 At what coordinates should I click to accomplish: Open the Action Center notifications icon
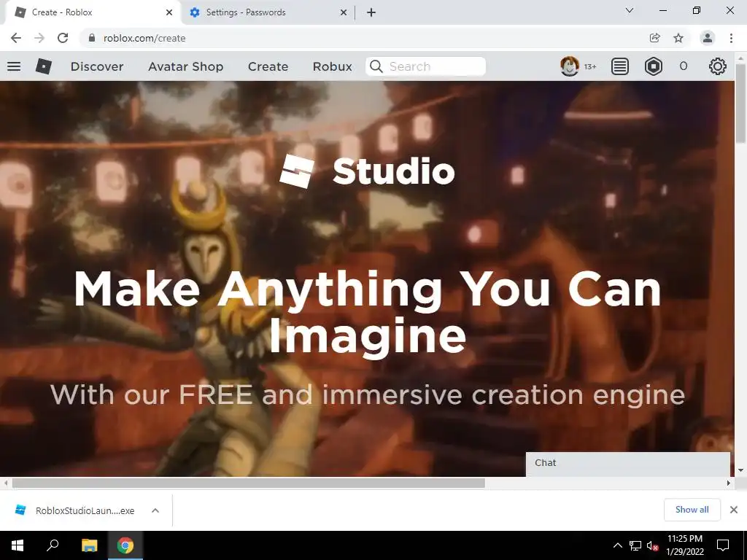723,545
